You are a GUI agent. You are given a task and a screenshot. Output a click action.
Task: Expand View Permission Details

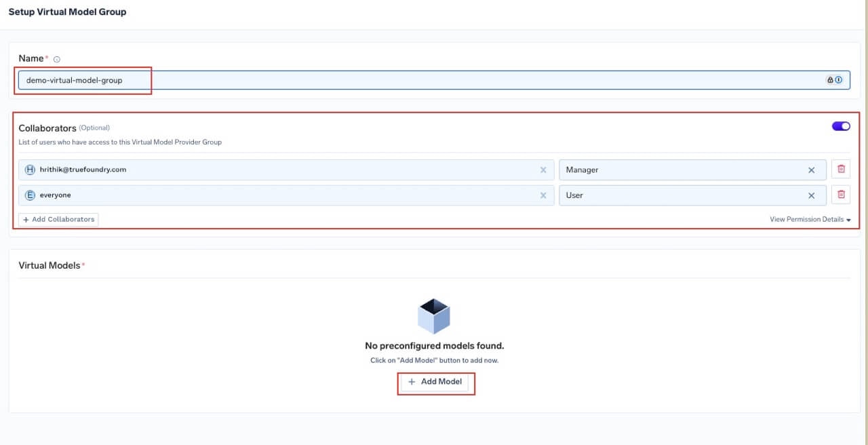(810, 219)
